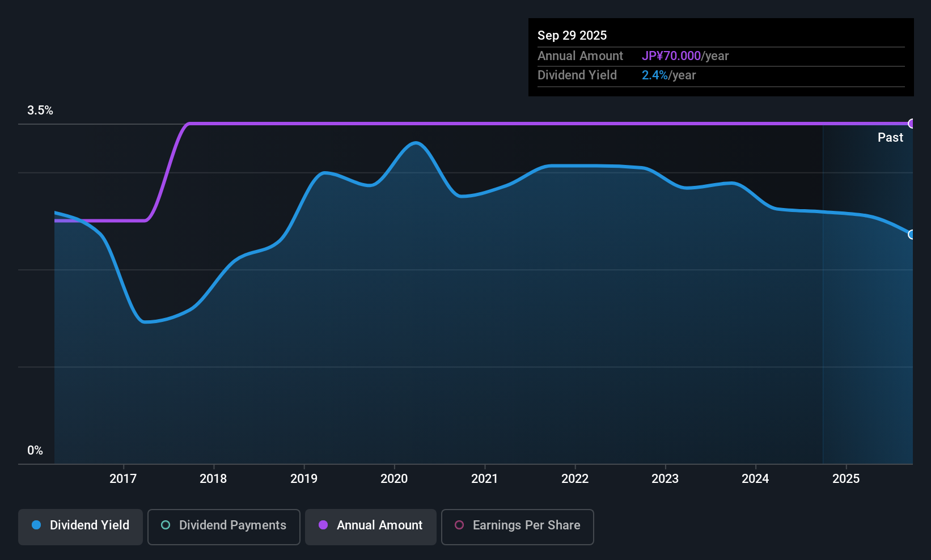Click the Sep 29 2025 tooltip date
The width and height of the screenshot is (931, 560).
click(x=572, y=36)
